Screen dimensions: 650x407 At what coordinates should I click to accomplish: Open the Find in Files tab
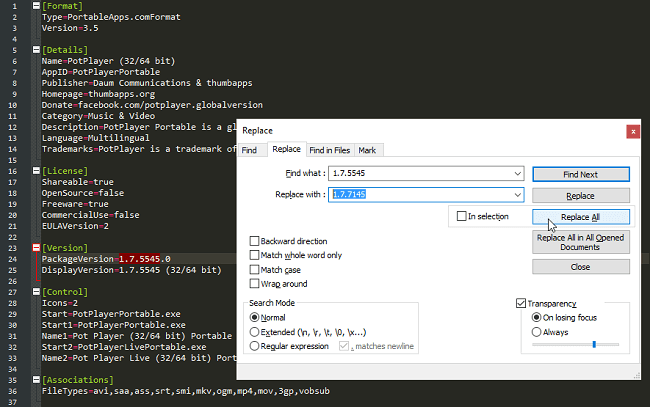[x=330, y=150]
